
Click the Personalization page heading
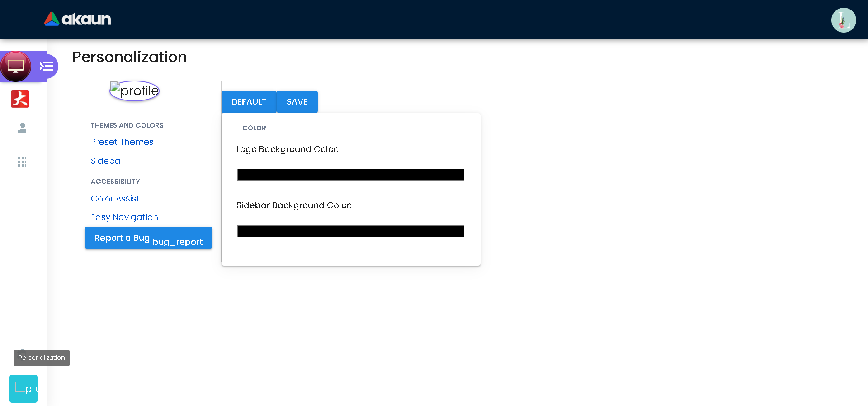(130, 57)
